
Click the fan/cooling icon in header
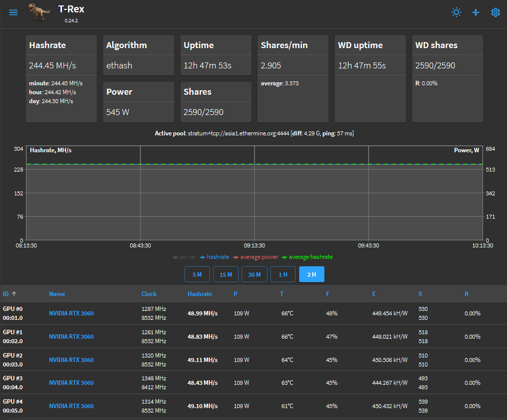pos(476,12)
